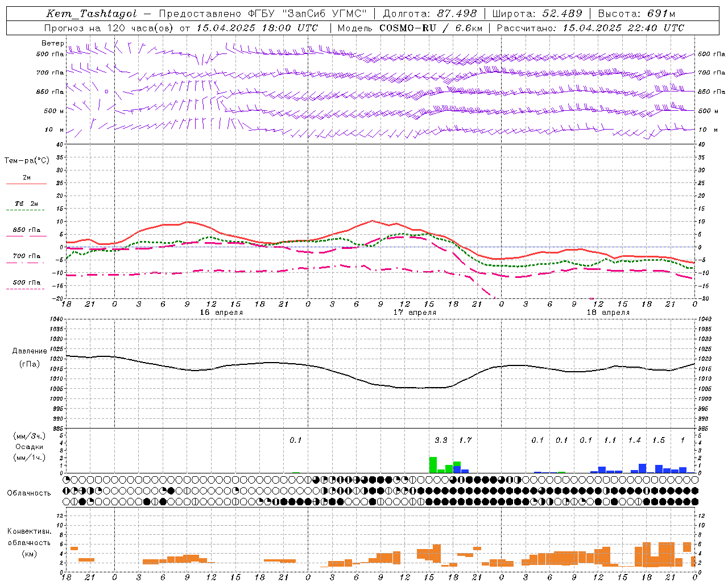Click the tallest green precipitation bar
Screen dimensions: 728x582
click(x=433, y=465)
